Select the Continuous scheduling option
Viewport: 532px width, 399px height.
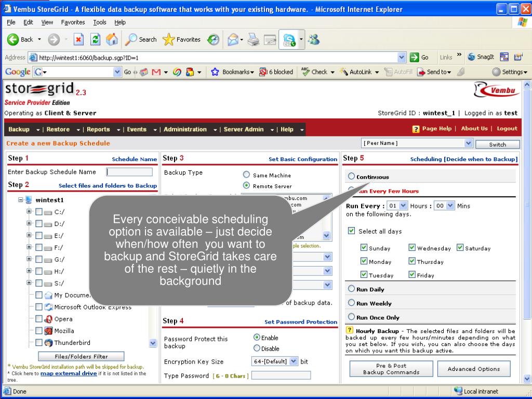351,176
